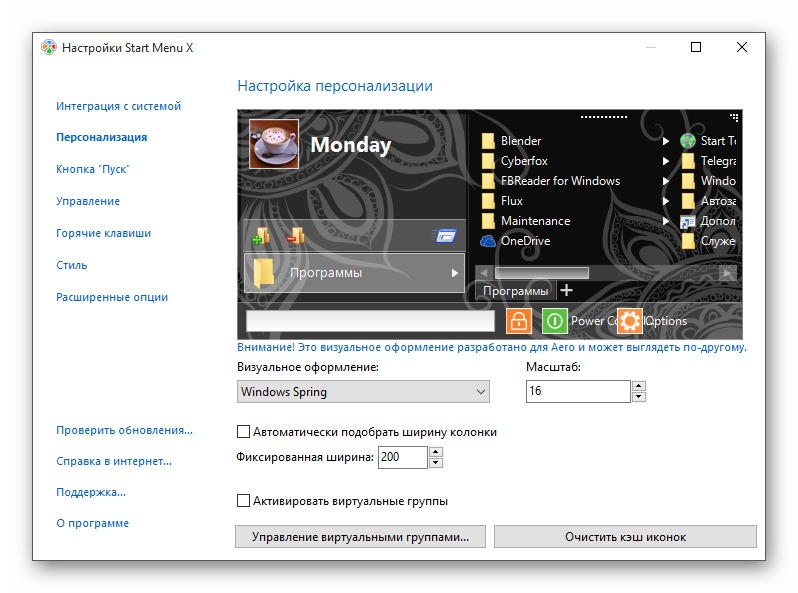Click the Допол accessories icon
798x593 pixels.
click(688, 221)
